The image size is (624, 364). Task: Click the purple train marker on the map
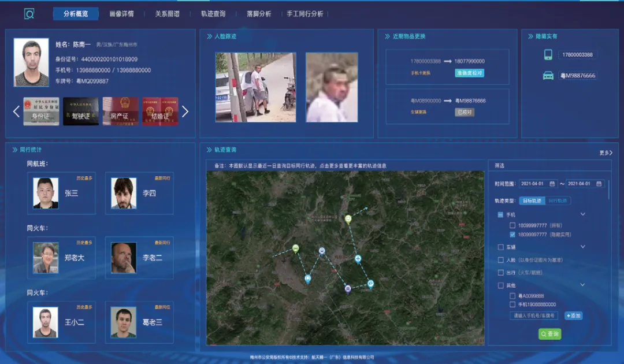[x=348, y=288]
